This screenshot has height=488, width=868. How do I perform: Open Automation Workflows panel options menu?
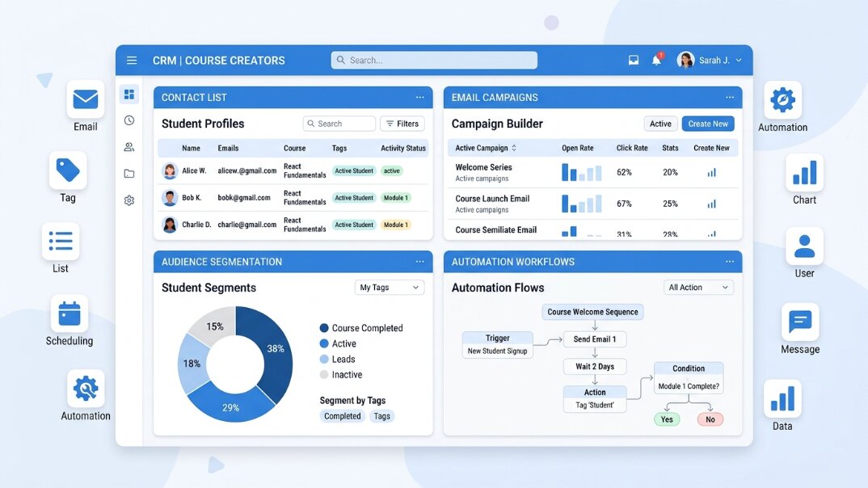pyautogui.click(x=730, y=262)
